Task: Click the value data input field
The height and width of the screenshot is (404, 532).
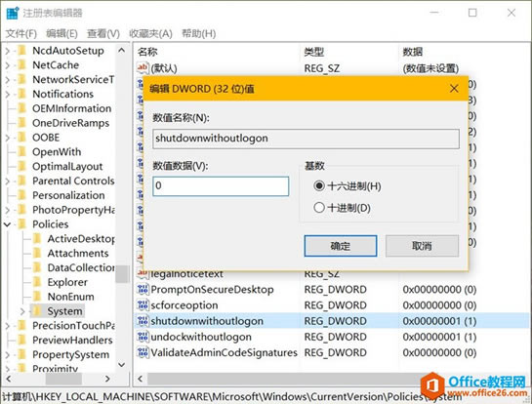Action: pyautogui.click(x=221, y=185)
